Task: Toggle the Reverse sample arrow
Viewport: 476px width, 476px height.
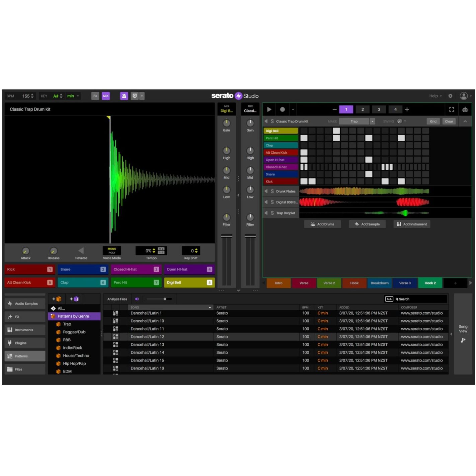Action: pyautogui.click(x=81, y=250)
